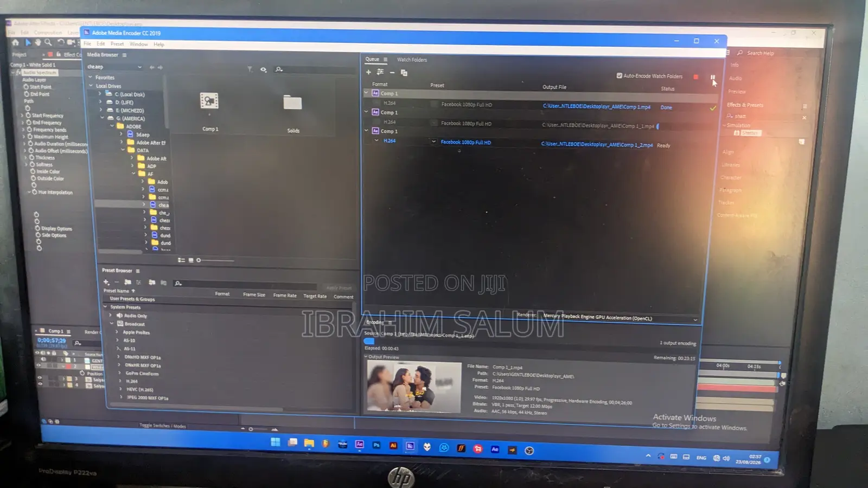The image size is (868, 488).
Task: Adjust the Media Browser thumbnail zoom slider
Action: (216, 260)
